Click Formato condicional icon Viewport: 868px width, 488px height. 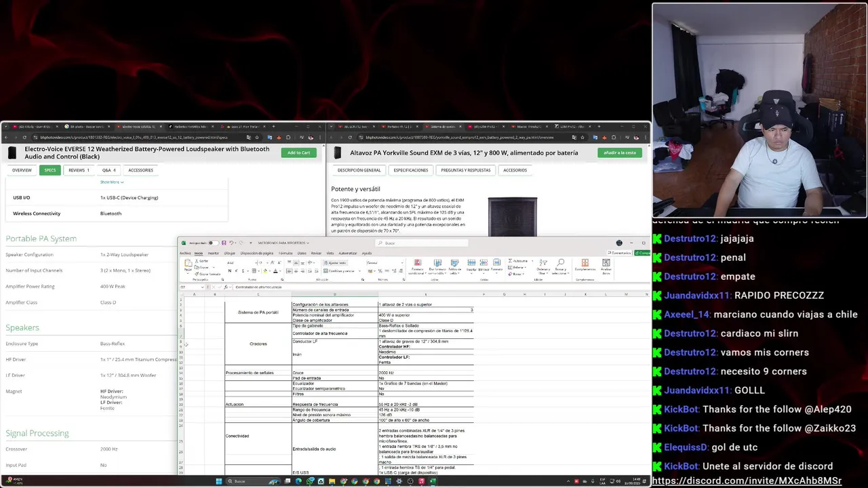[418, 264]
